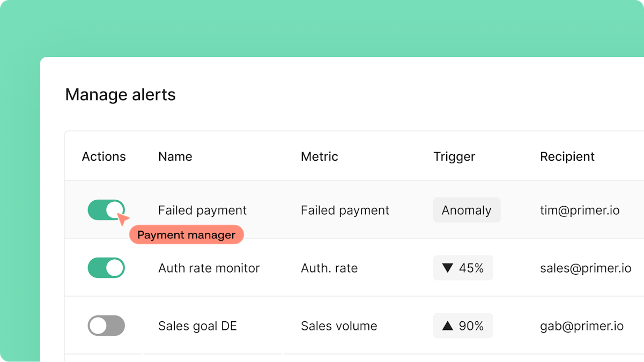Click the Payment manager label tag
The width and height of the screenshot is (644, 362).
tap(187, 235)
